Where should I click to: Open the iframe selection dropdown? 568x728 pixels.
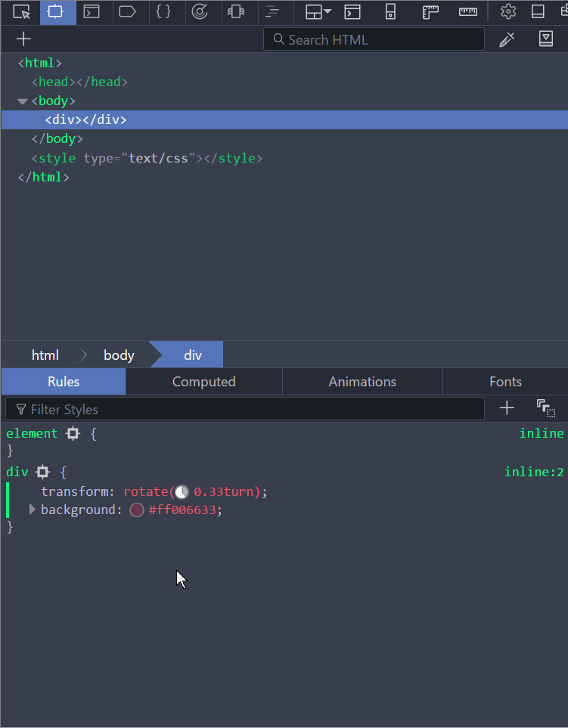(318, 12)
